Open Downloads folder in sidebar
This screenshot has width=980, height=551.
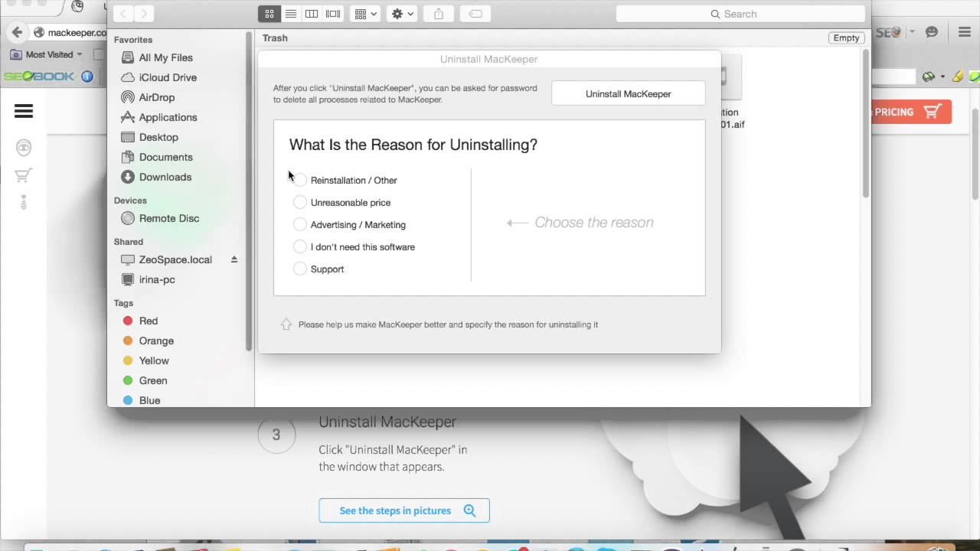165,177
